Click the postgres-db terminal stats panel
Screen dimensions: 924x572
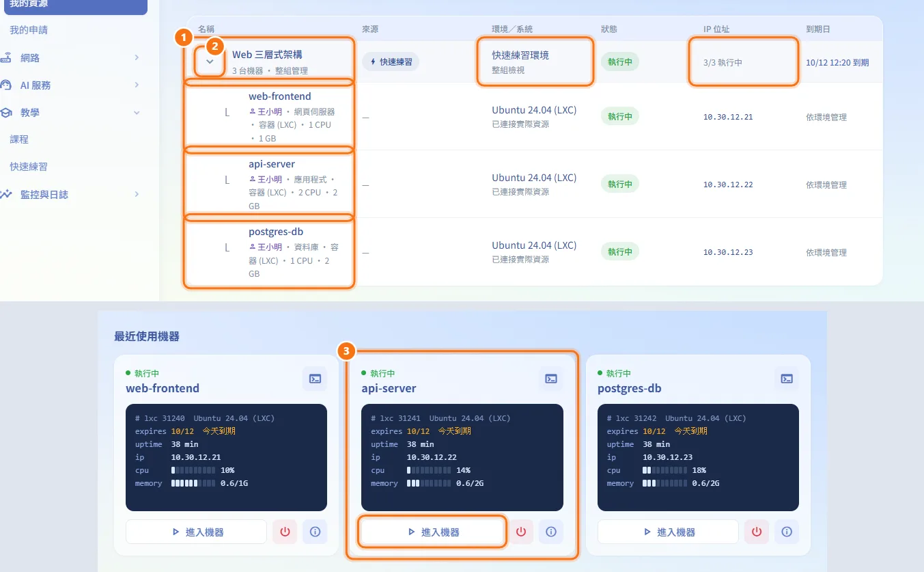point(698,457)
